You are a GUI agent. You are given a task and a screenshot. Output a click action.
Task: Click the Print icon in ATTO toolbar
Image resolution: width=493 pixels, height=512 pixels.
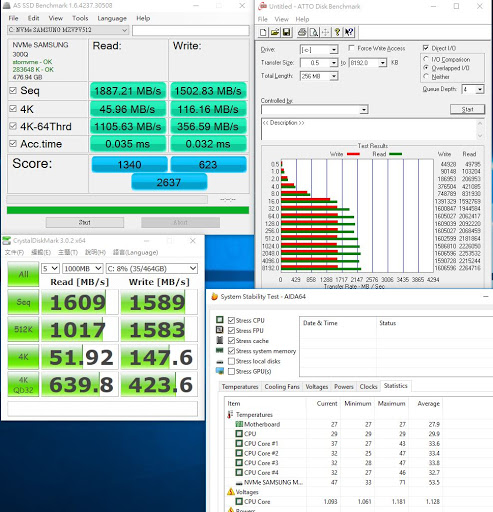tap(302, 32)
